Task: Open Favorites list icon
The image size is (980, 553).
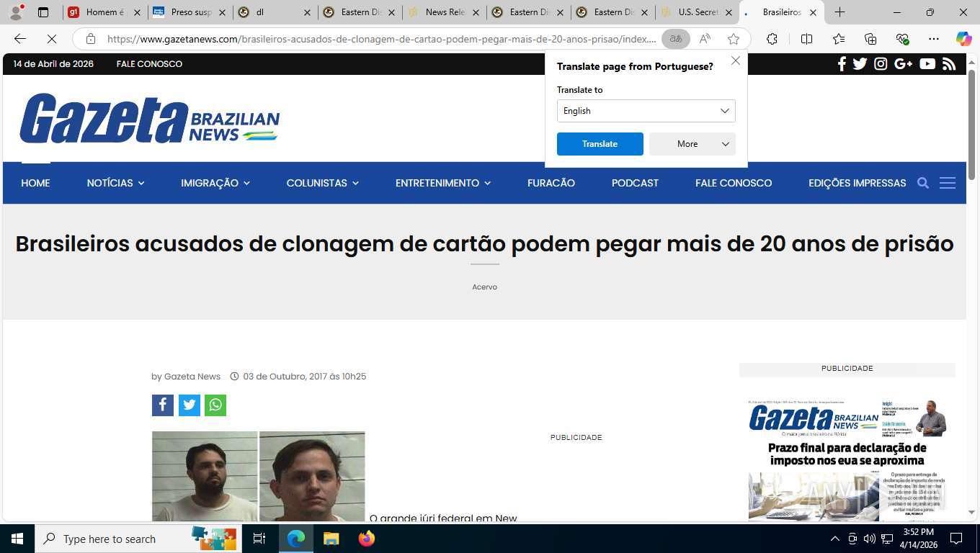Action: tap(839, 39)
